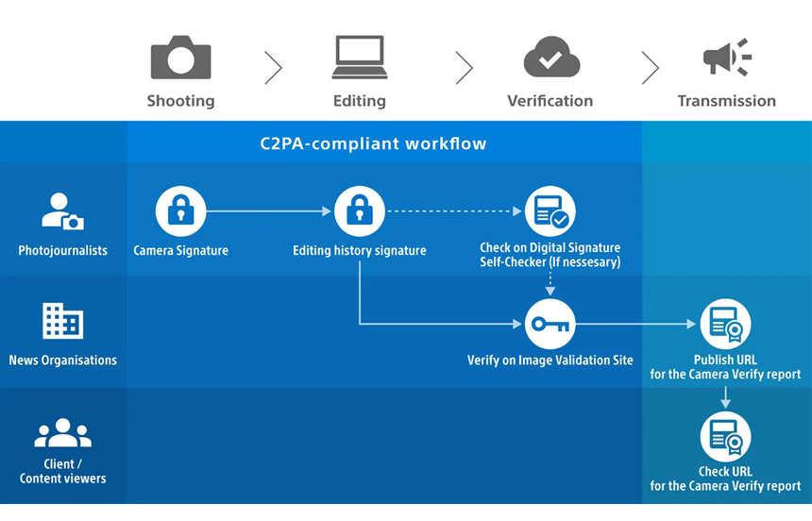The height and width of the screenshot is (521, 812).
Task: Select the Client / Content viewers group icon
Action: [62, 432]
